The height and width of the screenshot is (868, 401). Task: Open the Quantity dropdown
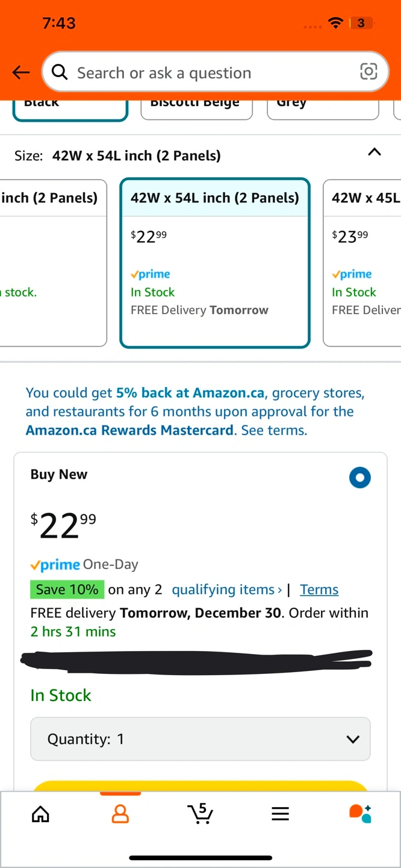[x=200, y=739]
